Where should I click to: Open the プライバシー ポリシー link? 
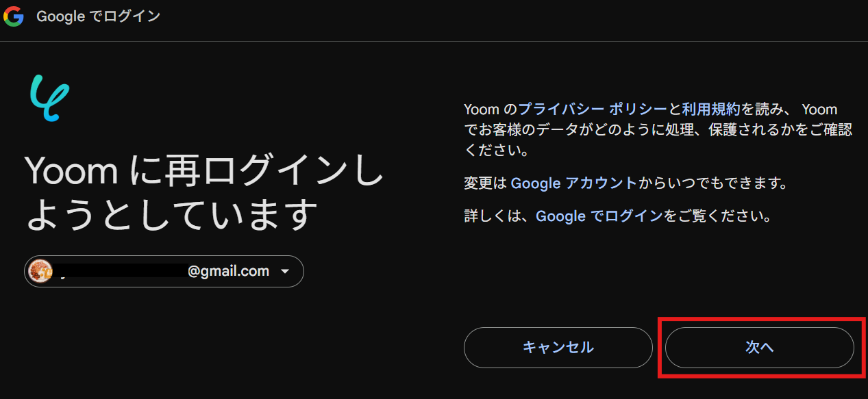[x=593, y=110]
